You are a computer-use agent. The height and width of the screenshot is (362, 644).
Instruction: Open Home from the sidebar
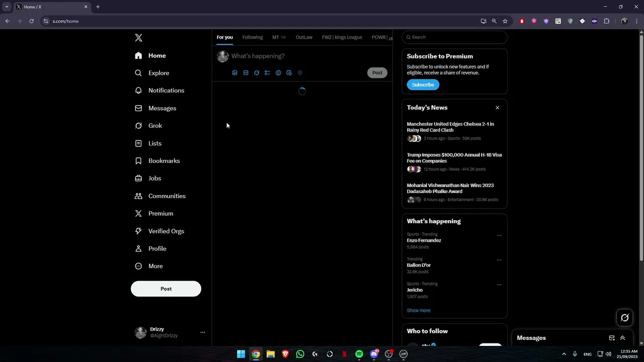tap(150, 56)
